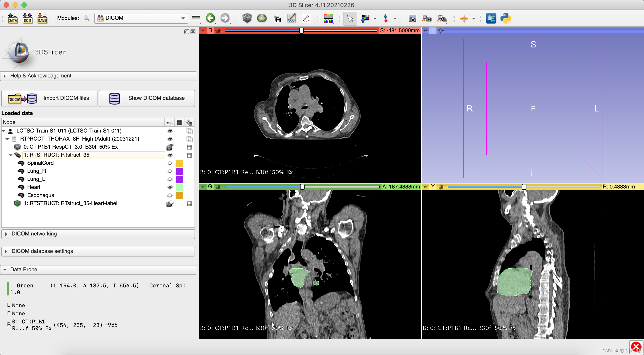Open the Extensions Manager icon
Screen dimensions: 644x355
(491, 18)
